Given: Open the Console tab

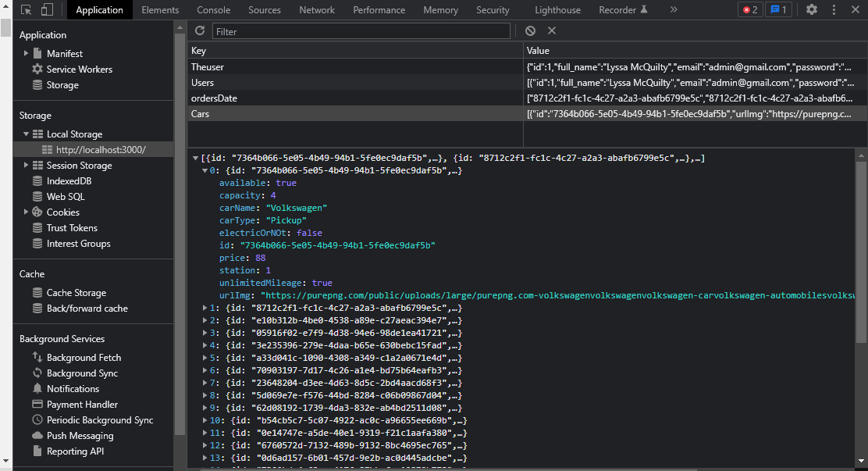Looking at the screenshot, I should (x=214, y=10).
